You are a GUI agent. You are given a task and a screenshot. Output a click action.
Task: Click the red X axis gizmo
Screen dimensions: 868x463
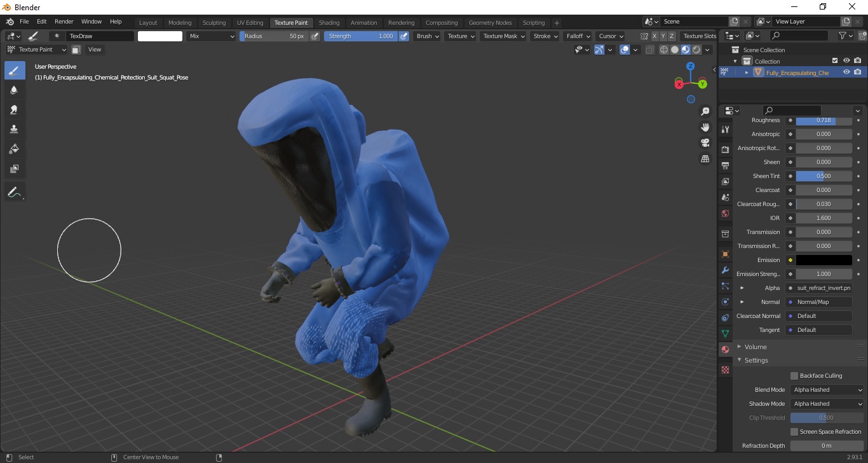point(679,84)
